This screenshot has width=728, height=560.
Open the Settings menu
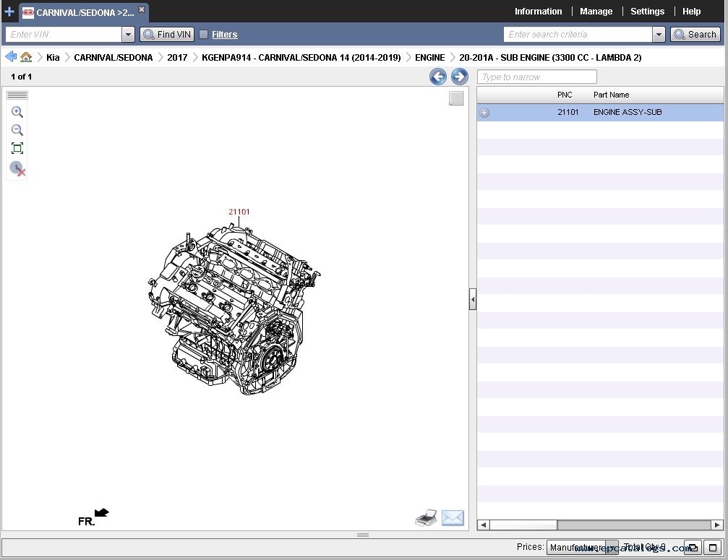(x=647, y=12)
